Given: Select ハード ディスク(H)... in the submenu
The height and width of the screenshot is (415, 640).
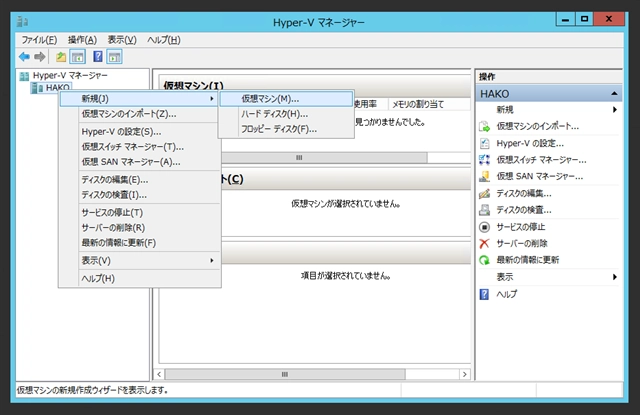Looking at the screenshot, I should (286, 114).
